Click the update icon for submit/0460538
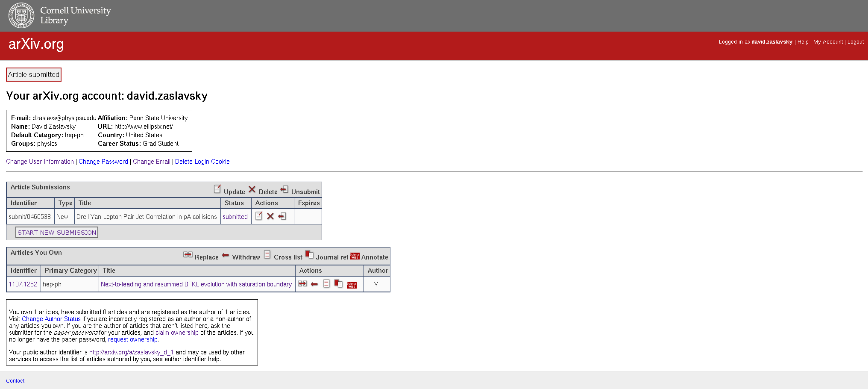This screenshot has height=389, width=868. pos(259,216)
